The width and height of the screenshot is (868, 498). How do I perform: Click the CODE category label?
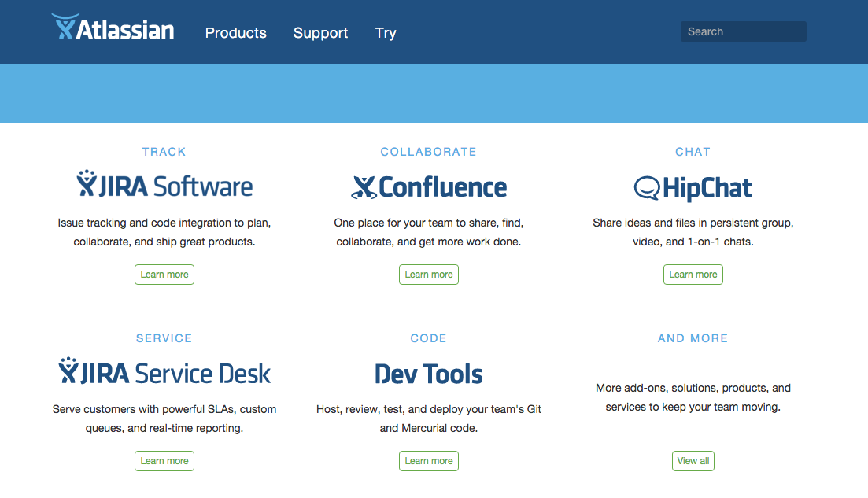[428, 338]
